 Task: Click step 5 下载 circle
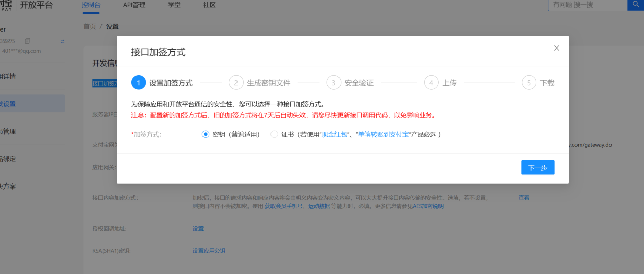529,83
